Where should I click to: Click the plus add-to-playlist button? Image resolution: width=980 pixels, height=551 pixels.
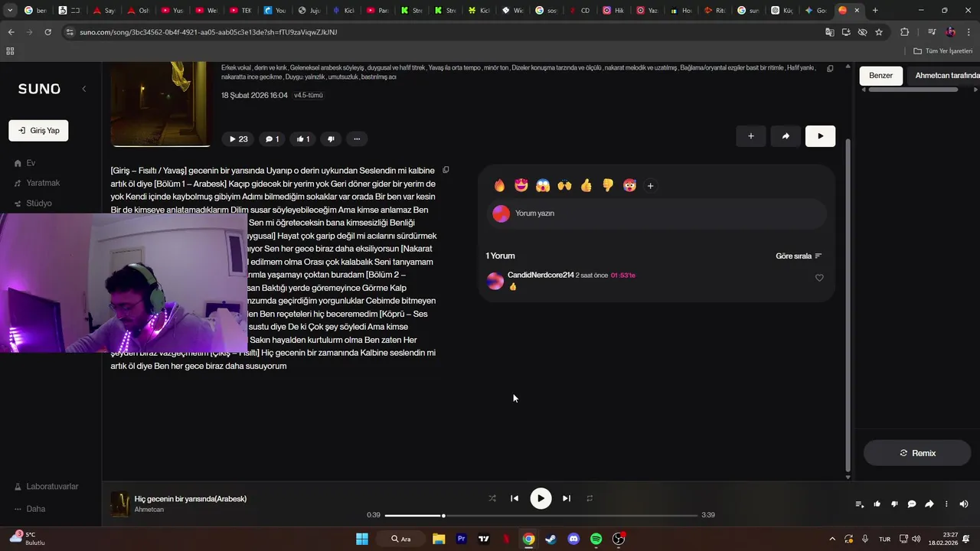(751, 136)
